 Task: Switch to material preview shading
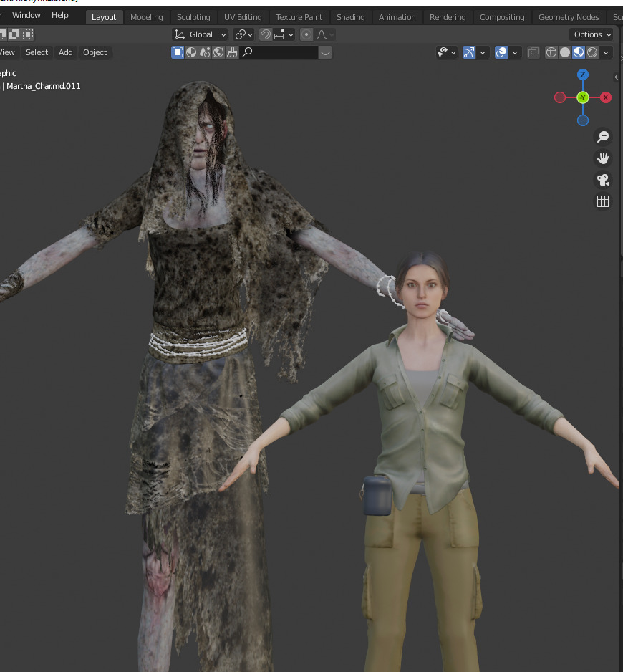pos(579,52)
